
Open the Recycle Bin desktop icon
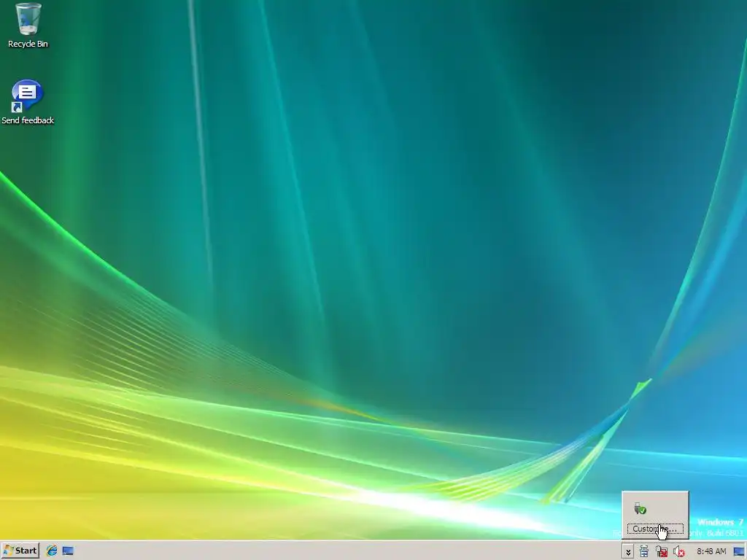pos(28,26)
